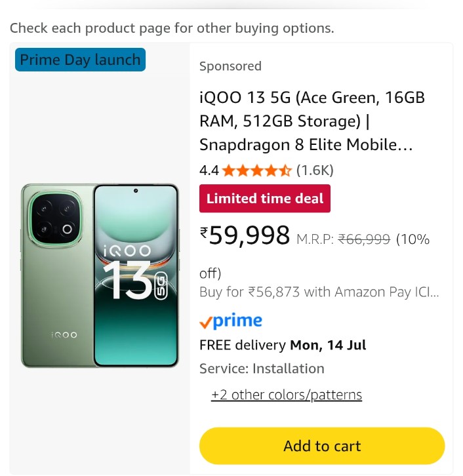463x476 pixels.
Task: Open the Amazon Pay ₹56,873 offer
Action: click(x=319, y=292)
